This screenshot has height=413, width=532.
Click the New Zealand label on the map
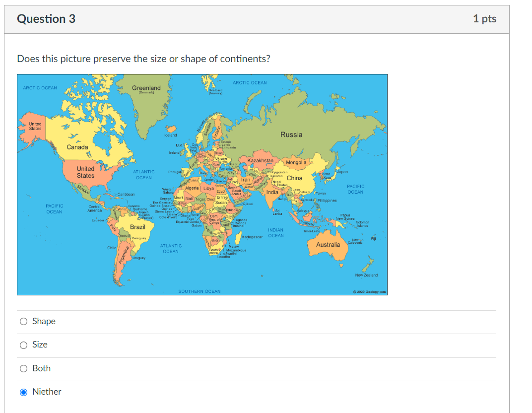tap(366, 275)
